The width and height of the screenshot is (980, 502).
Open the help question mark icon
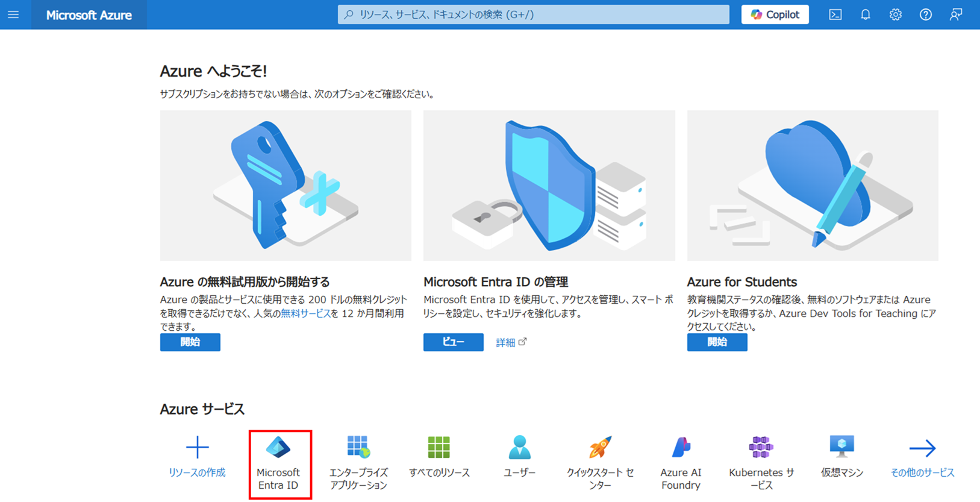coord(926,14)
